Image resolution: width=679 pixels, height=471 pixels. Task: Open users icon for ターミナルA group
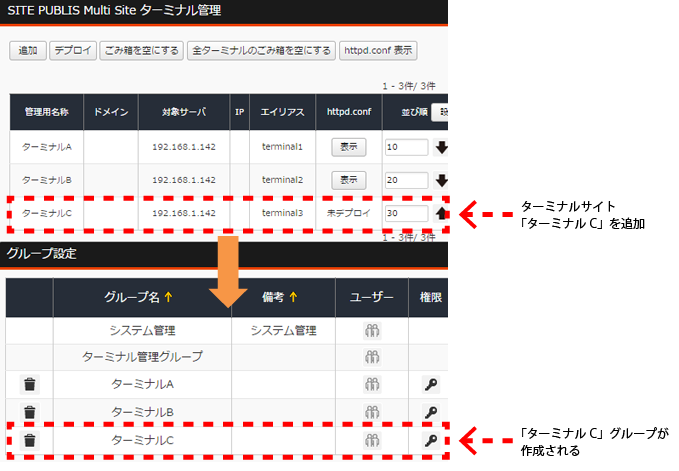(x=372, y=384)
